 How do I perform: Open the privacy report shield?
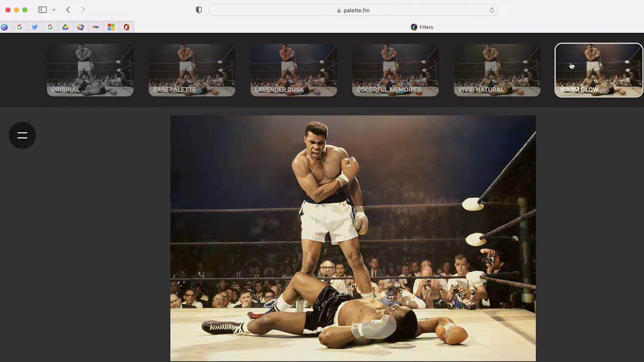coord(199,10)
